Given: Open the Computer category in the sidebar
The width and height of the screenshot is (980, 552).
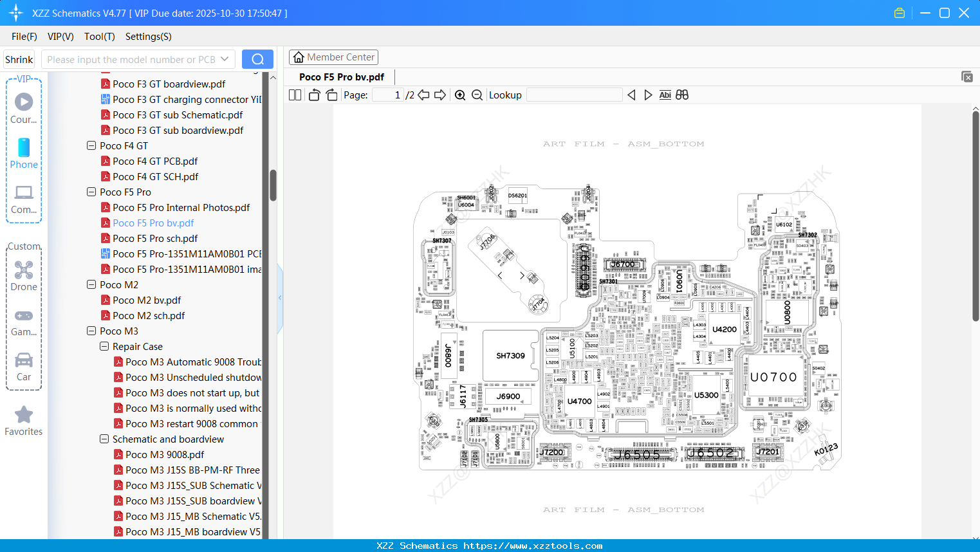Looking at the screenshot, I should point(24,199).
